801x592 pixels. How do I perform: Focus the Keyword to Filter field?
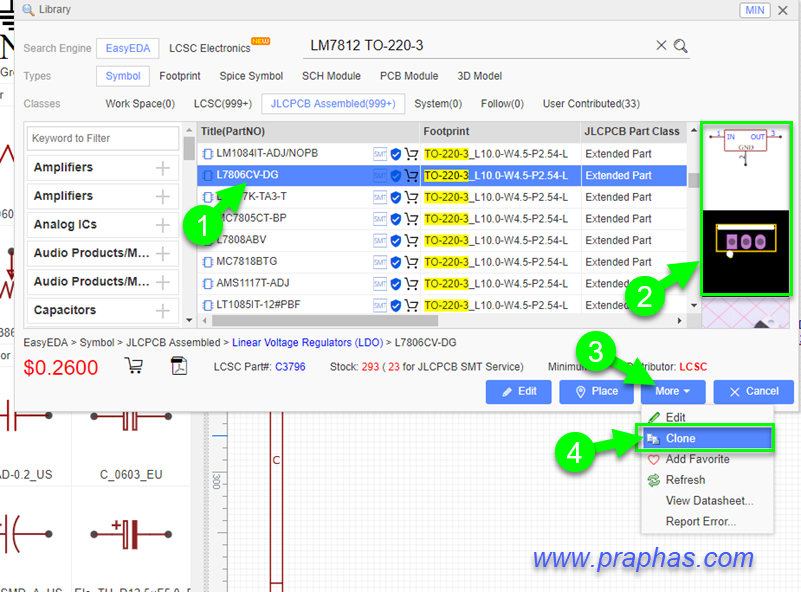(103, 138)
